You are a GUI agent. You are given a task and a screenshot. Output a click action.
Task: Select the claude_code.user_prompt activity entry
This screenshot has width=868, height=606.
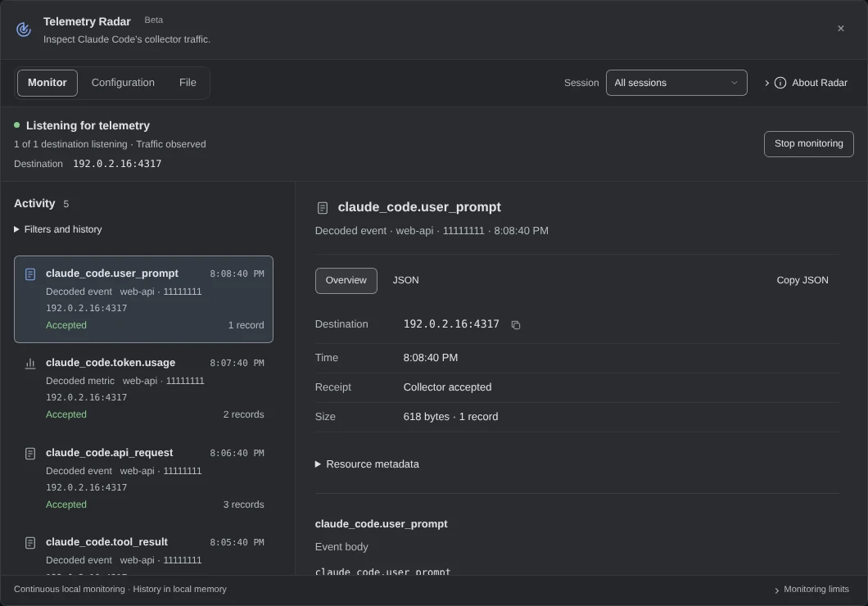point(143,300)
